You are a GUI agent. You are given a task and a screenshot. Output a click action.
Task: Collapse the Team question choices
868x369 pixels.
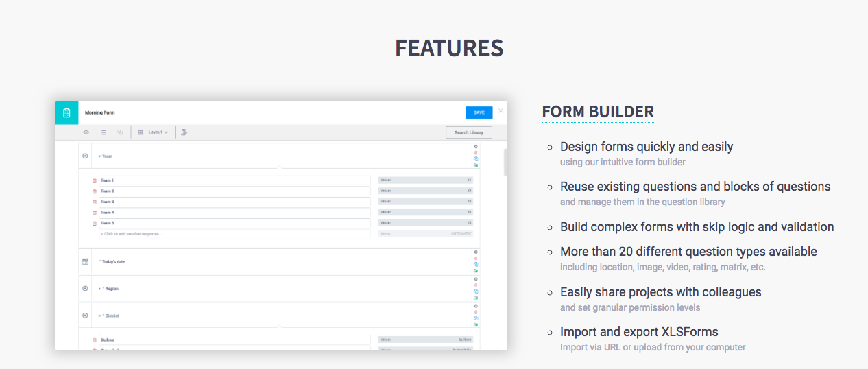99,156
